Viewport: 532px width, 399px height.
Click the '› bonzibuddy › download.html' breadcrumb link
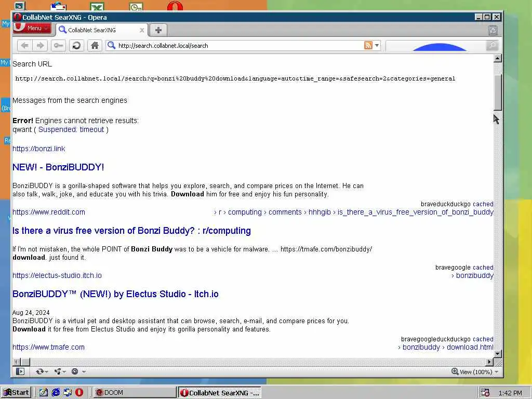(x=446, y=347)
